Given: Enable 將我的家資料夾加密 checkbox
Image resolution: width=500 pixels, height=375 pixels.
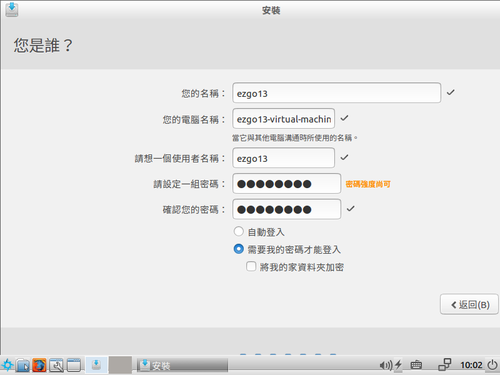Looking at the screenshot, I should [x=251, y=266].
